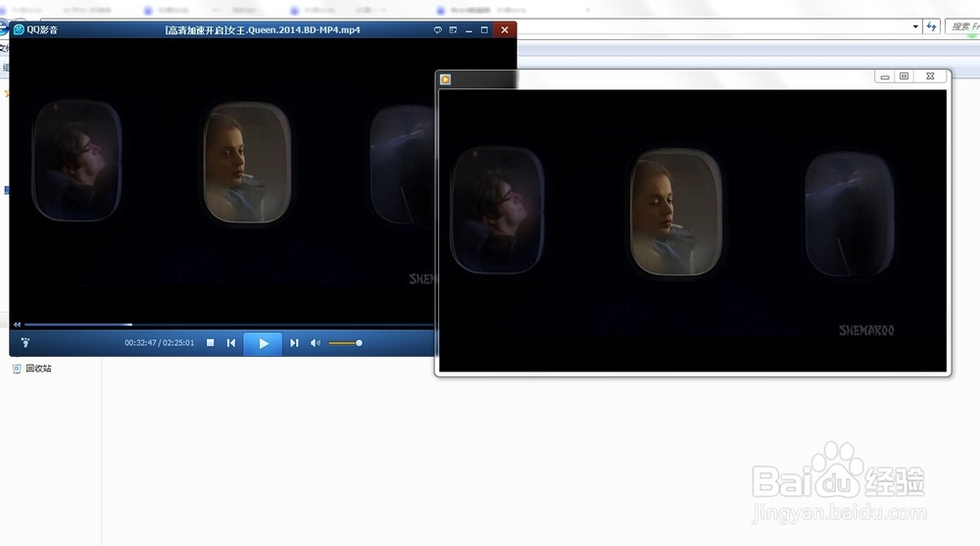Seek on the QQ影音 playback progress bar

click(x=228, y=324)
